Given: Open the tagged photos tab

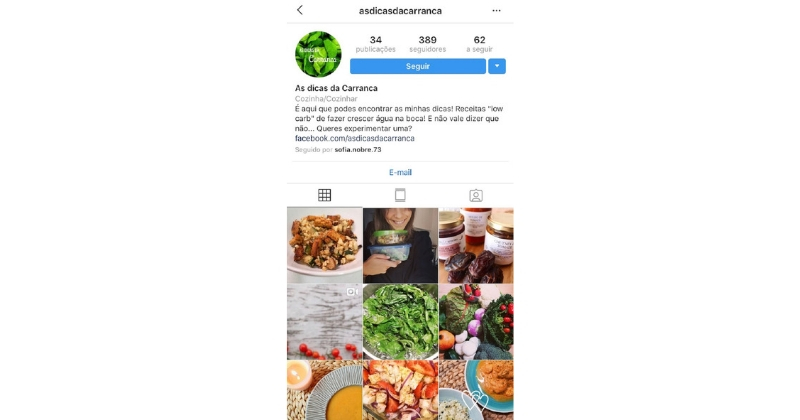Looking at the screenshot, I should point(476,195).
